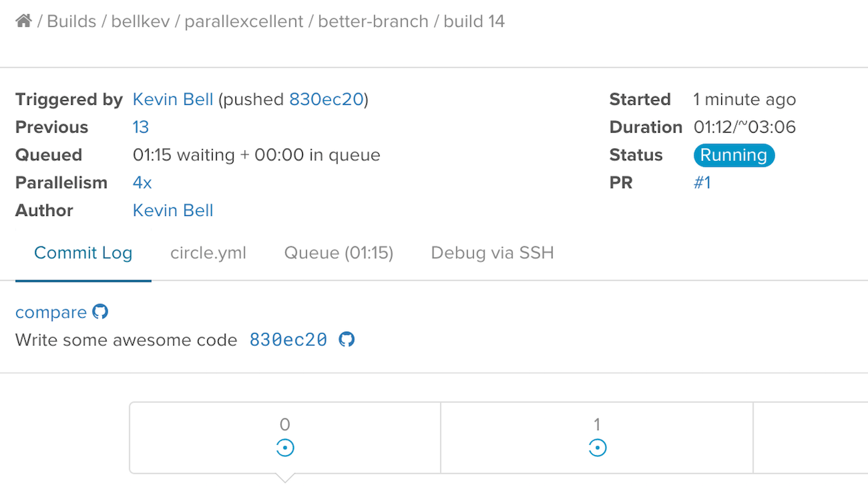This screenshot has height=490, width=868.
Task: Open the better-branch breadcrumb link
Action: [x=373, y=22]
